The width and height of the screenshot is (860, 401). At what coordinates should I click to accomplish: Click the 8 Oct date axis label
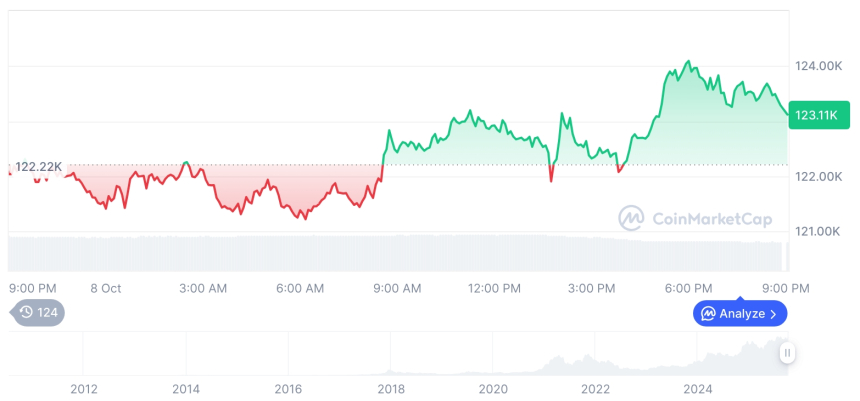click(x=105, y=288)
